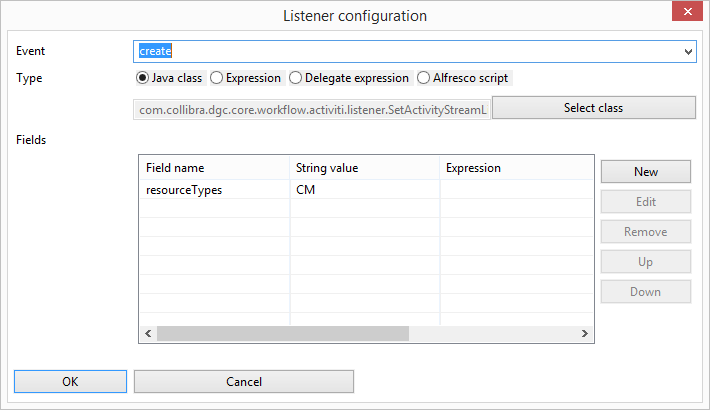Click the Remove field button
The width and height of the screenshot is (710, 410).
(x=646, y=232)
